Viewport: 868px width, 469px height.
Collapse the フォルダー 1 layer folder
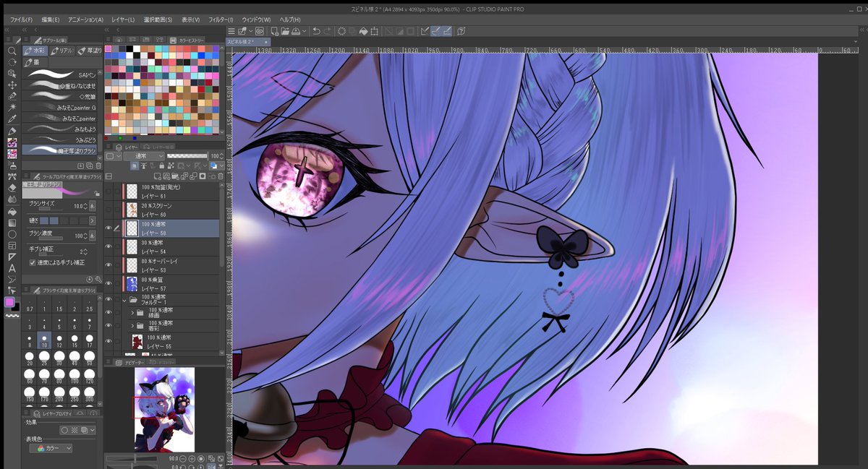(x=124, y=300)
